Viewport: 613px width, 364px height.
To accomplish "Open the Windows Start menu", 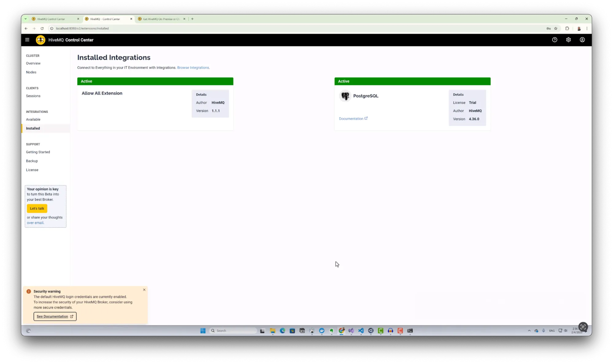I will point(203,331).
